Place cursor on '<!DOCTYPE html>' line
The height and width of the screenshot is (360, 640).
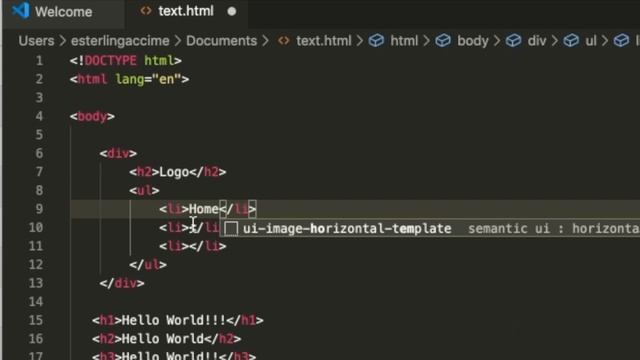[x=126, y=61]
